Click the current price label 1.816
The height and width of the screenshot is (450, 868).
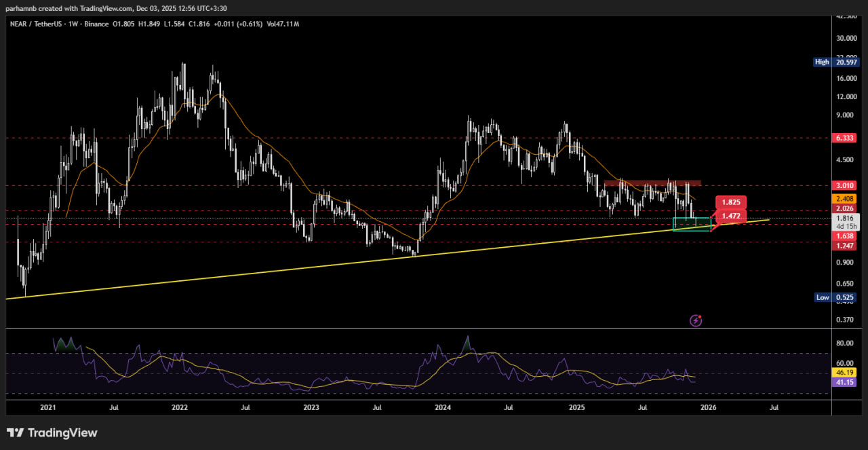point(844,219)
